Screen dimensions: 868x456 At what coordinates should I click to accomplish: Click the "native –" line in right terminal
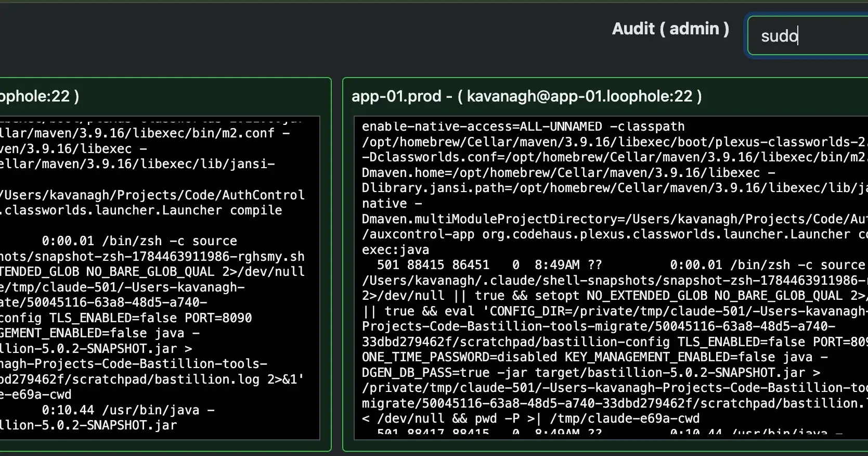(x=392, y=204)
